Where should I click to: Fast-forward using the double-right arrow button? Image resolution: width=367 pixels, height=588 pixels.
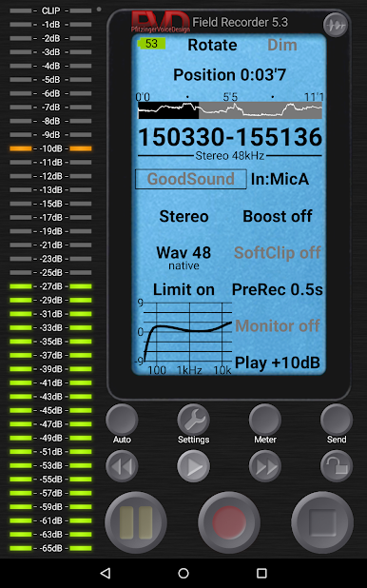[265, 466]
